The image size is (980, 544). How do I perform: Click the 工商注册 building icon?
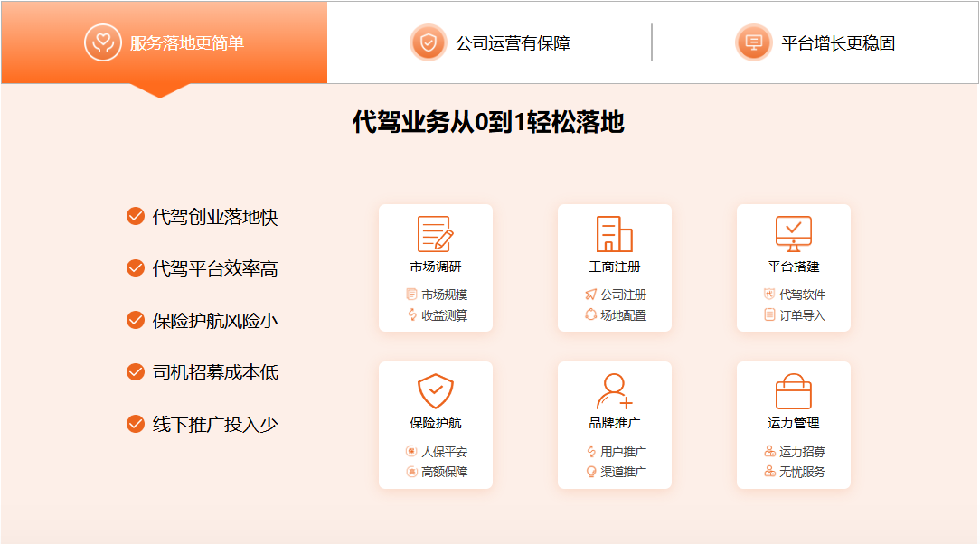click(x=614, y=234)
